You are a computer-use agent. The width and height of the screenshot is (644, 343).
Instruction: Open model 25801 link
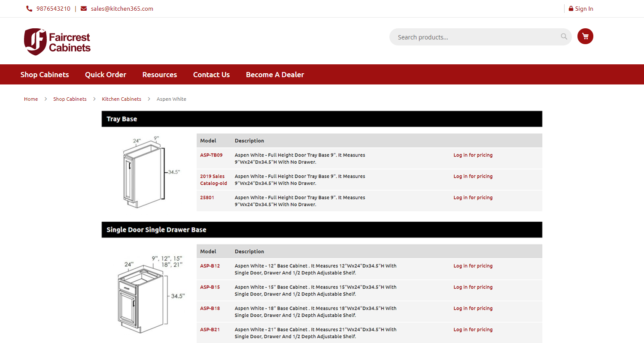click(x=207, y=198)
